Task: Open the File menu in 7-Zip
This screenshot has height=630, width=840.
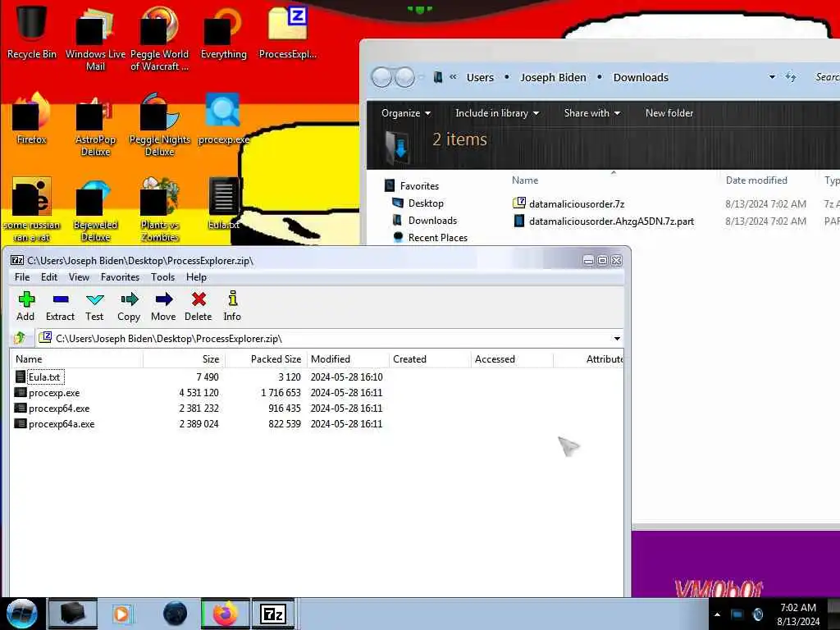Action: pyautogui.click(x=22, y=277)
